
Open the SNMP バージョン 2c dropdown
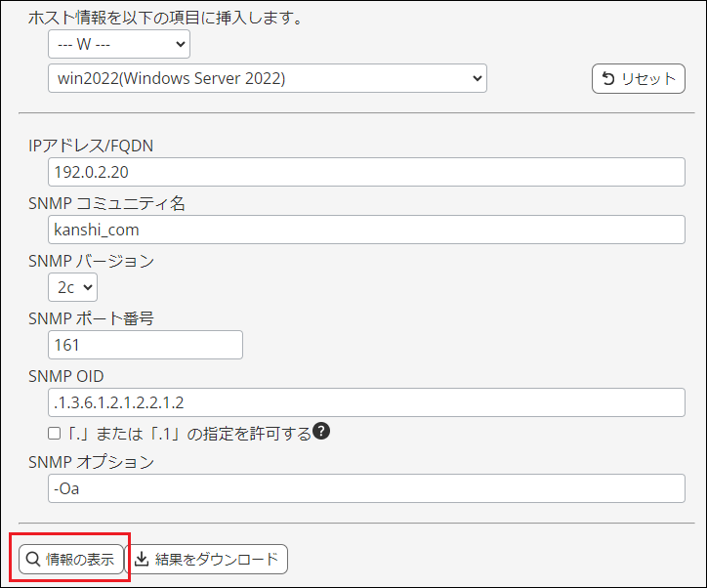pos(72,287)
